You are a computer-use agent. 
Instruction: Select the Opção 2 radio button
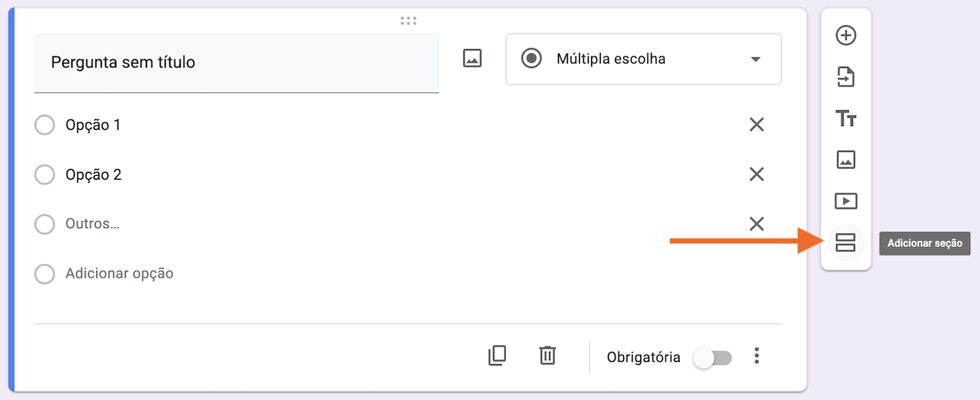click(44, 174)
